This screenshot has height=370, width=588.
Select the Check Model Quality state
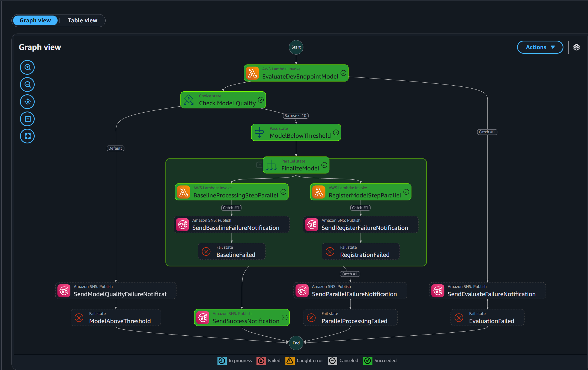(x=223, y=100)
